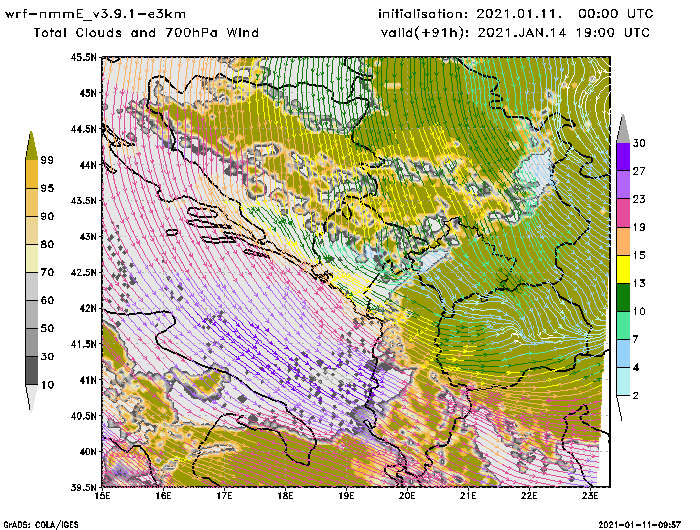Pick the olive above-99 swatch in cloud legend

31,146
